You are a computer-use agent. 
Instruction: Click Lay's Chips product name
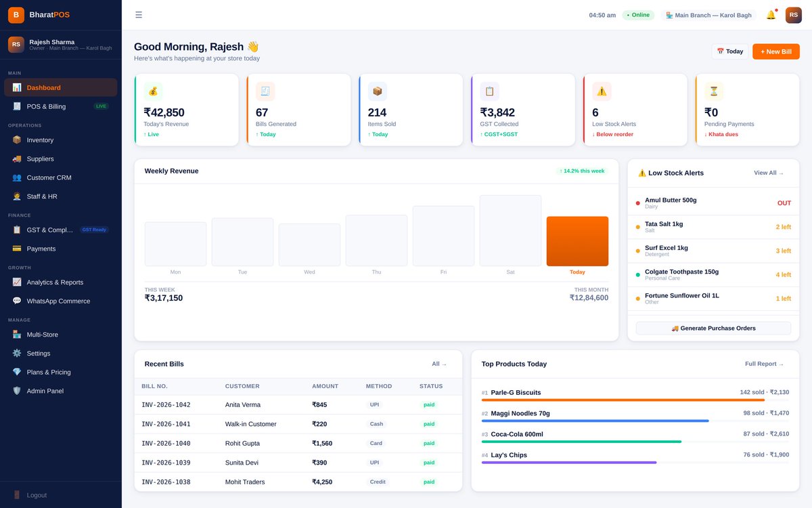pyautogui.click(x=509, y=455)
